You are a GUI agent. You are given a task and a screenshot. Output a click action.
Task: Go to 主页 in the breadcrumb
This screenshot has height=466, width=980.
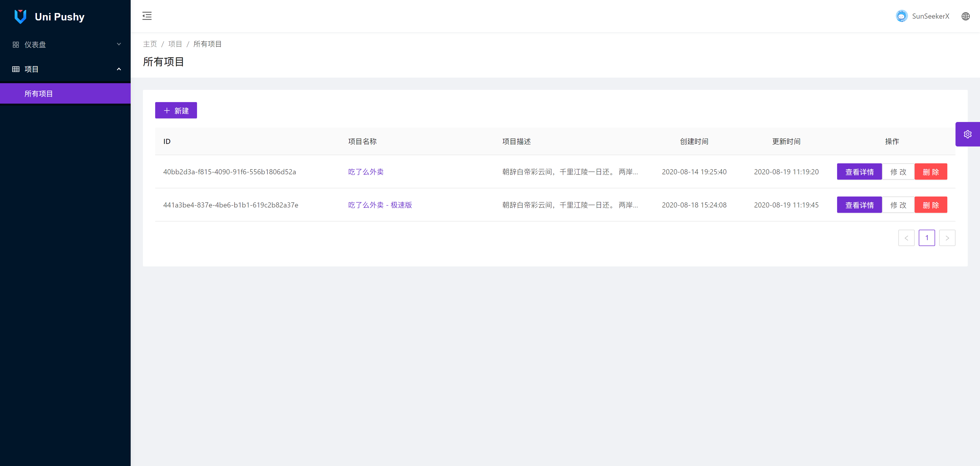coord(150,44)
